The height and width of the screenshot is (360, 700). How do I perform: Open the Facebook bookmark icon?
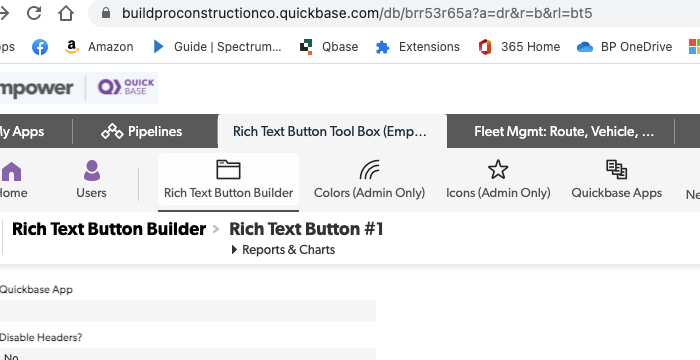click(40, 46)
